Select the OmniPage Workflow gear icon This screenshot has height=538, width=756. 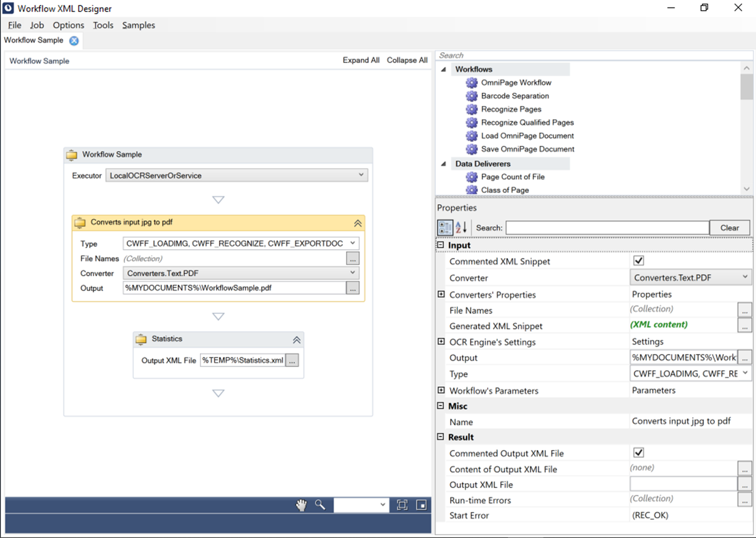(471, 82)
